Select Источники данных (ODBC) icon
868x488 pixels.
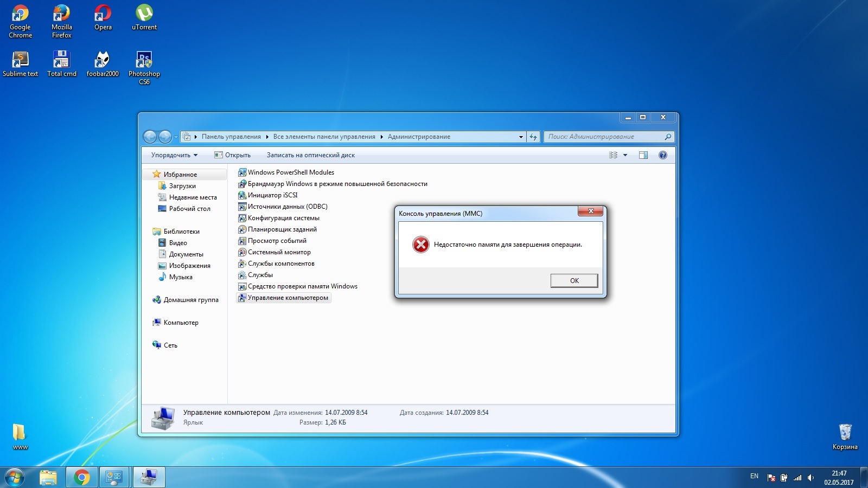point(242,207)
